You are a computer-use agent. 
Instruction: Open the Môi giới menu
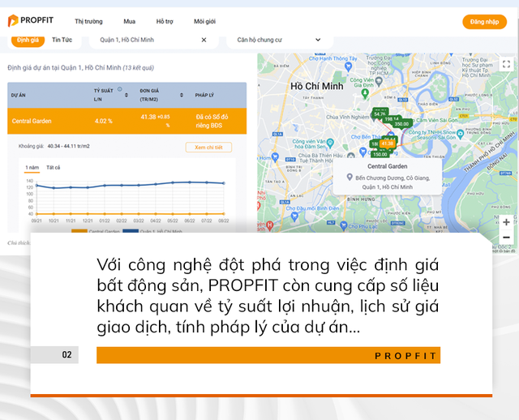click(204, 22)
